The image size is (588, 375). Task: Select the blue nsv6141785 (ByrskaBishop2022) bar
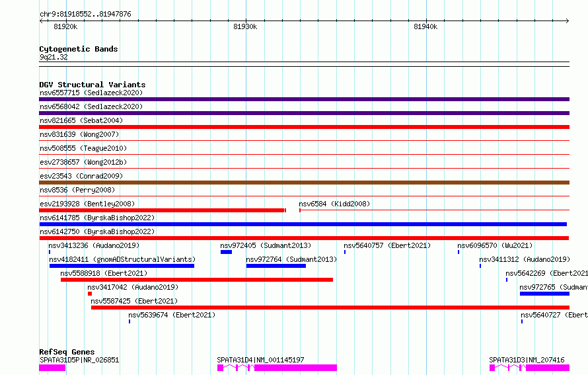click(303, 224)
